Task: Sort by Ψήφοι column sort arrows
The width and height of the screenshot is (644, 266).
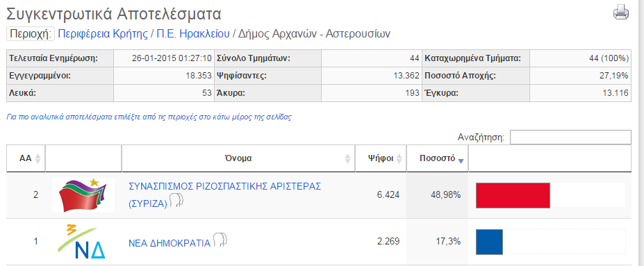Action: (x=399, y=158)
